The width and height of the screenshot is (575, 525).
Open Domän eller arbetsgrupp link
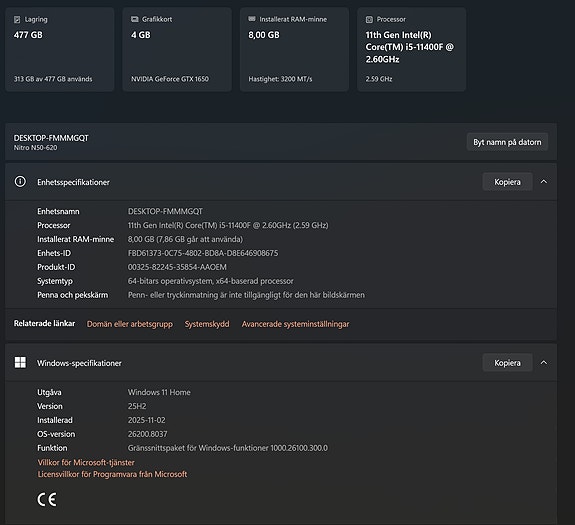(x=130, y=324)
